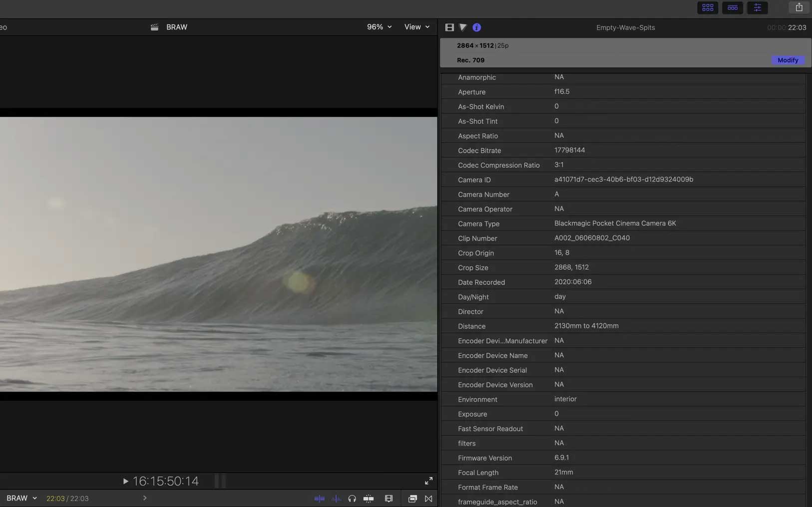Toggle snapping in the timeline
The width and height of the screenshot is (812, 507).
[x=369, y=499]
